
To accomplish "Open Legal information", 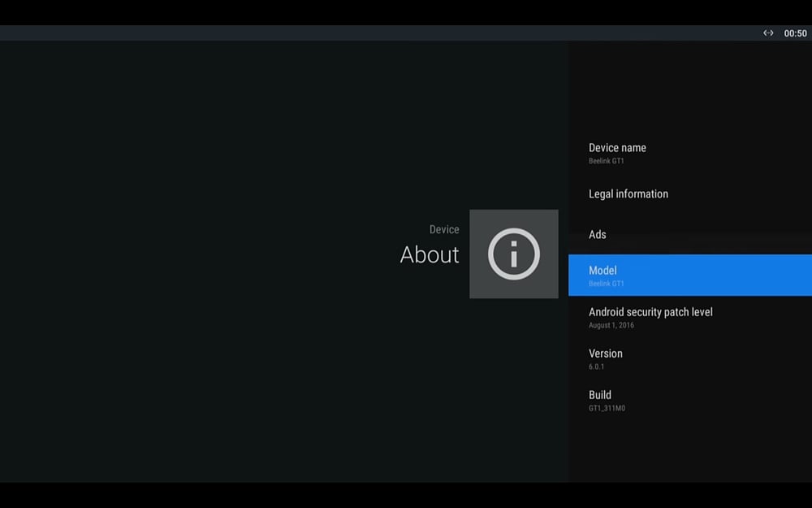I will (x=628, y=194).
